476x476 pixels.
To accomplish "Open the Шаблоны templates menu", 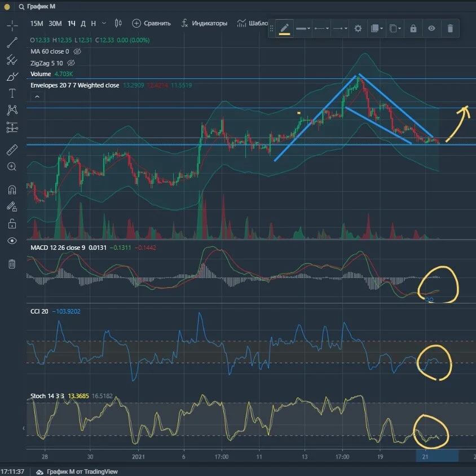I will coord(253,23).
